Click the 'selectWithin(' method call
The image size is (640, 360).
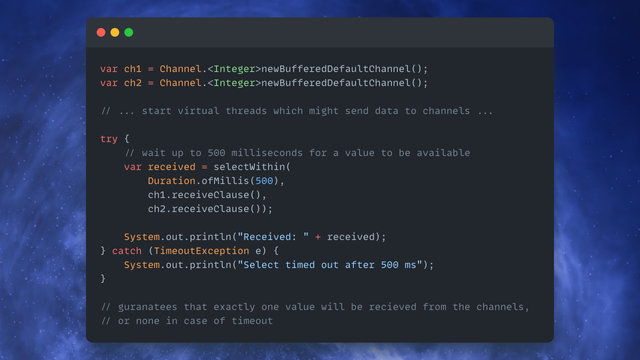[x=252, y=167]
